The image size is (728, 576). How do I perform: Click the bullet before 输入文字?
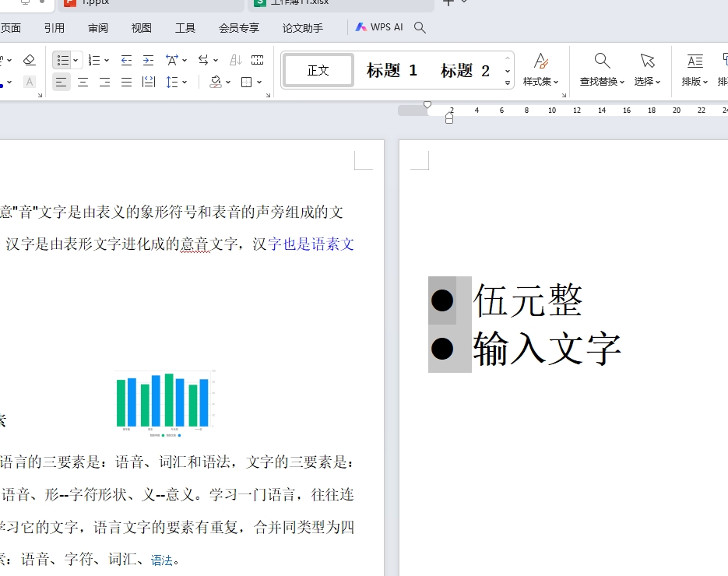(x=442, y=348)
